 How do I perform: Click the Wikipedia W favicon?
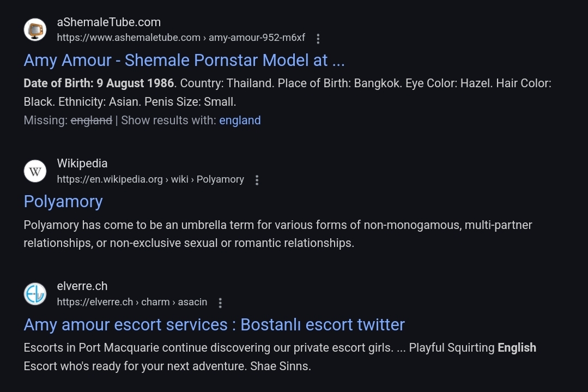[35, 171]
